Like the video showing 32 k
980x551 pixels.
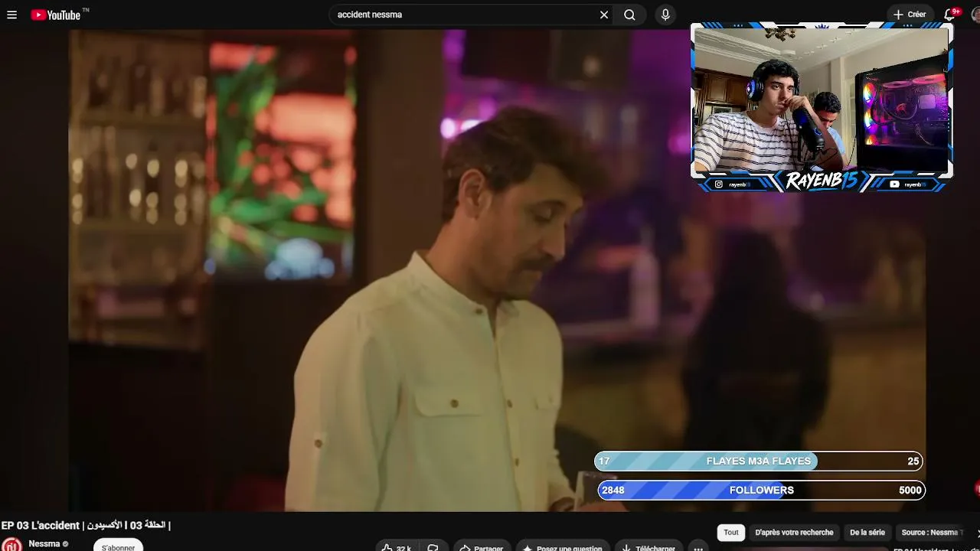(397, 546)
